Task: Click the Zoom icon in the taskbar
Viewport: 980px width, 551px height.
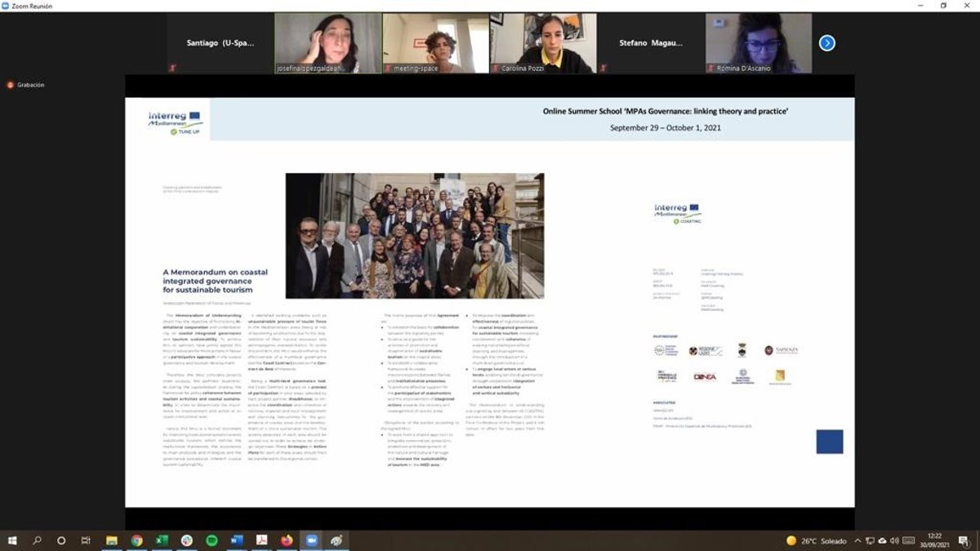Action: coord(311,540)
